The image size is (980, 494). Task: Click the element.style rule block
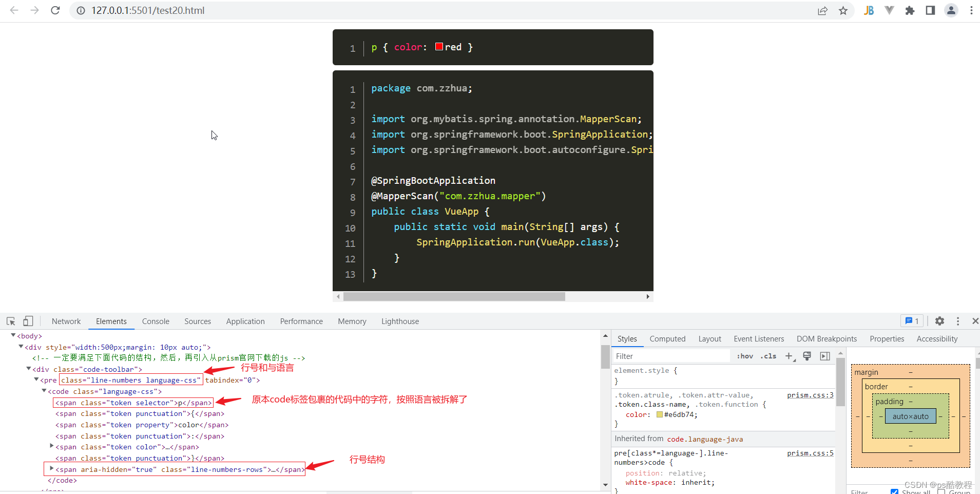(x=723, y=376)
